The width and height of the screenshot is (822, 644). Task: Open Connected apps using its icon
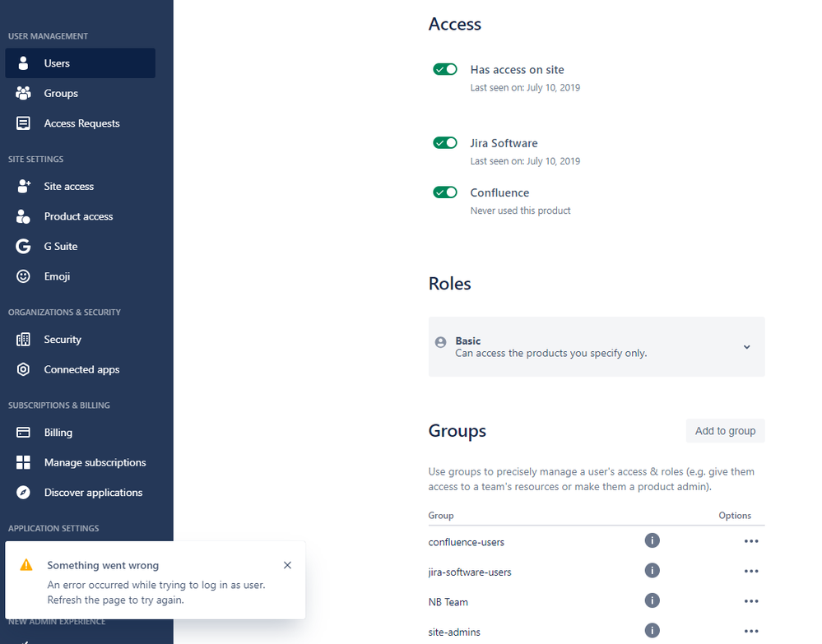23,368
